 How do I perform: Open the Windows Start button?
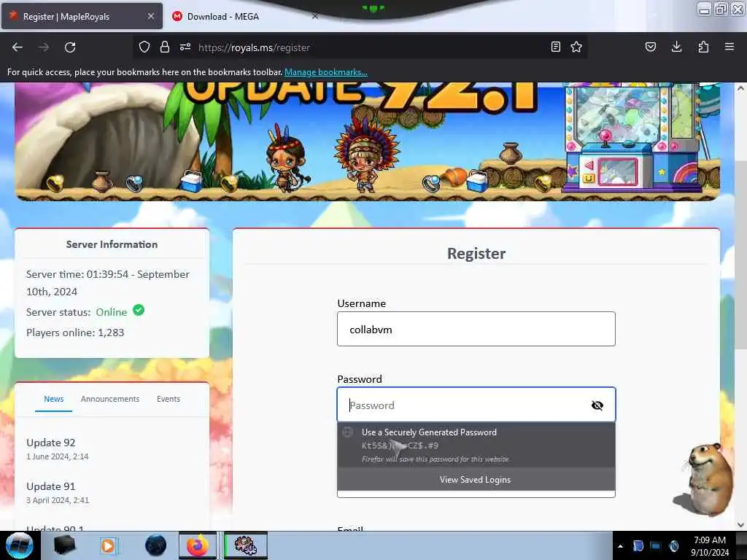click(x=20, y=545)
